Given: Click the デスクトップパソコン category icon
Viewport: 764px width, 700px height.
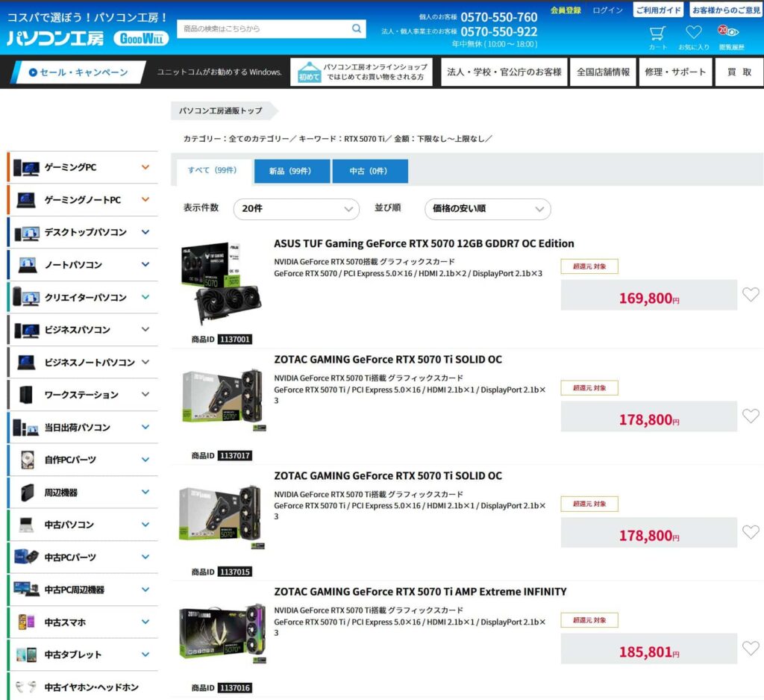Looking at the screenshot, I should 26,233.
